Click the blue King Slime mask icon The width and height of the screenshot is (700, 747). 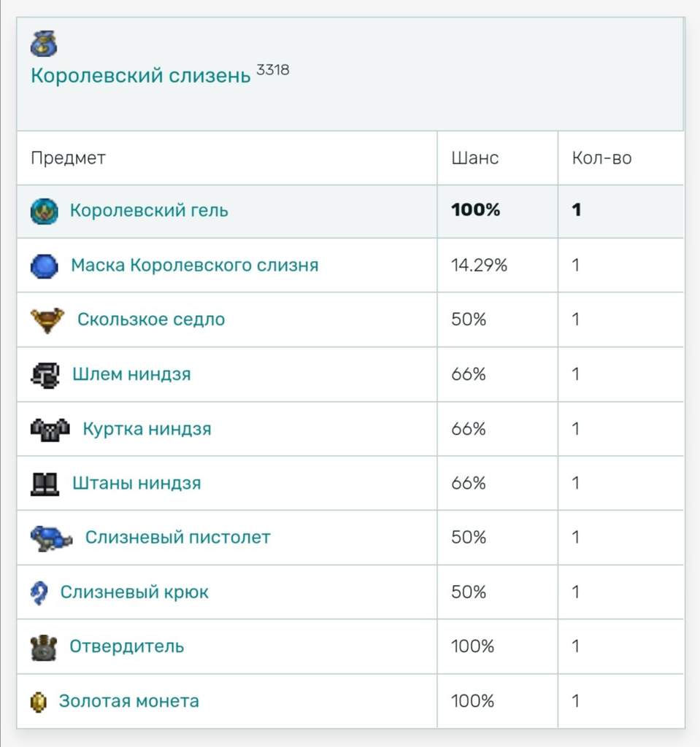(x=45, y=266)
